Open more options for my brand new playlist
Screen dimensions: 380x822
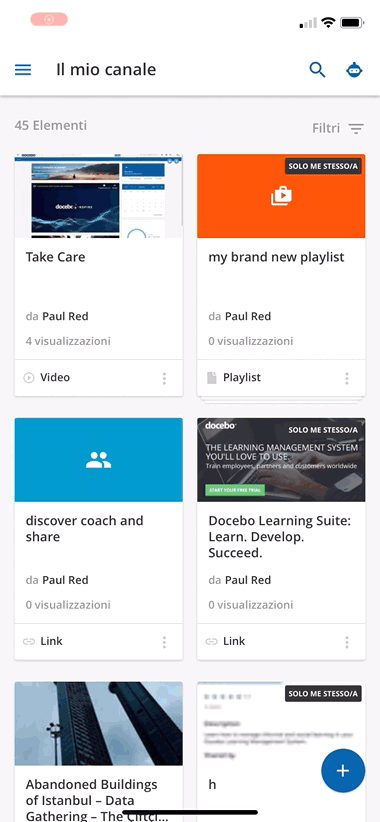[346, 378]
